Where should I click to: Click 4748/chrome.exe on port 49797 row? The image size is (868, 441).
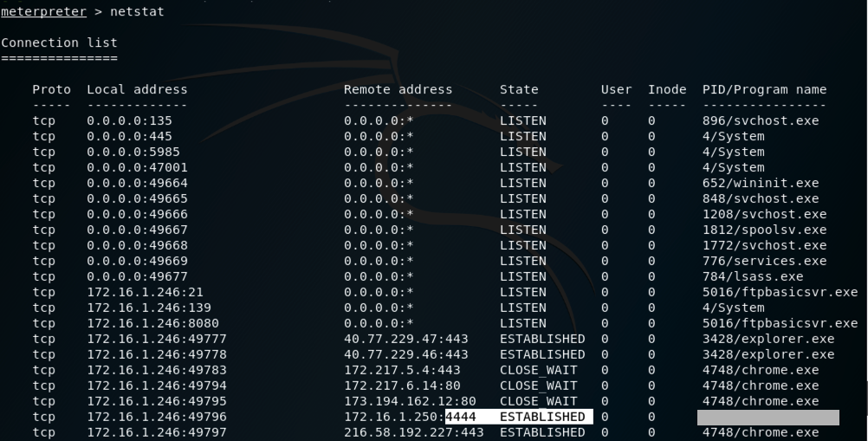[761, 432]
